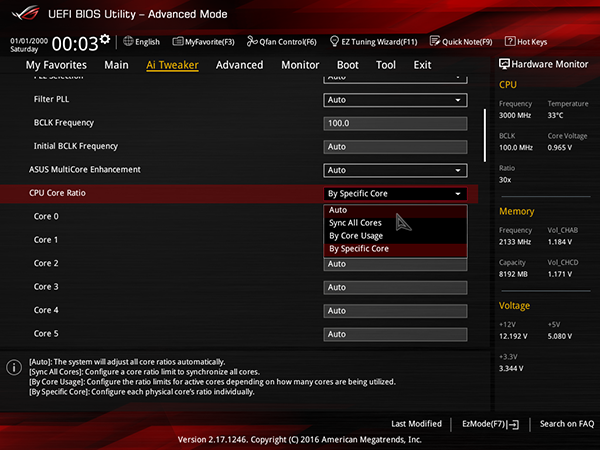600x450 pixels.
Task: Launch EZ Tuning Wizard(F11)
Action: click(x=373, y=42)
